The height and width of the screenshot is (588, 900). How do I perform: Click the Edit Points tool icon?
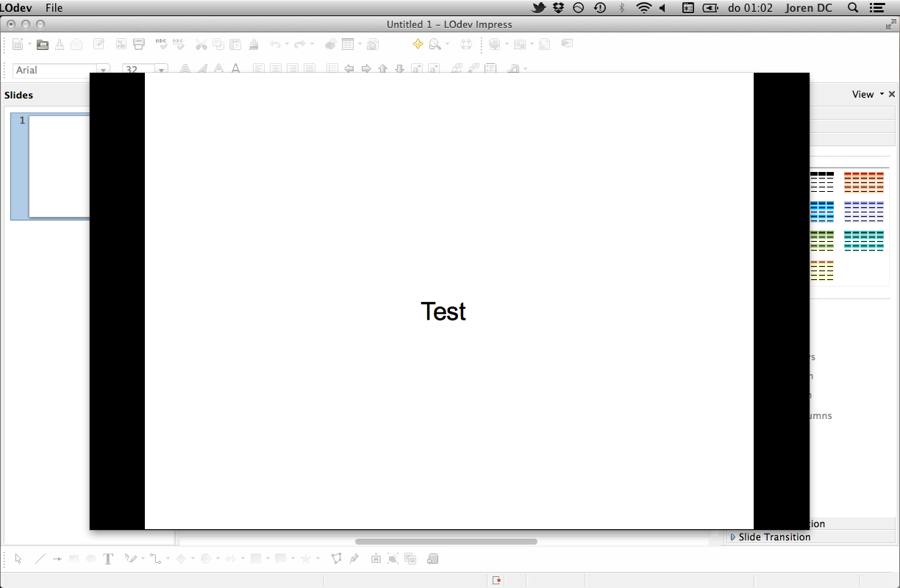coord(336,559)
